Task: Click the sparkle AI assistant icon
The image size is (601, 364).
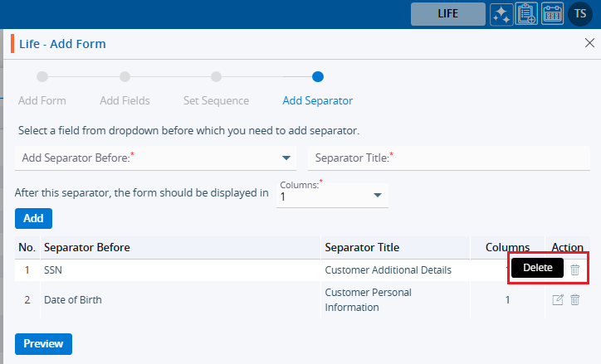Action: coord(501,14)
